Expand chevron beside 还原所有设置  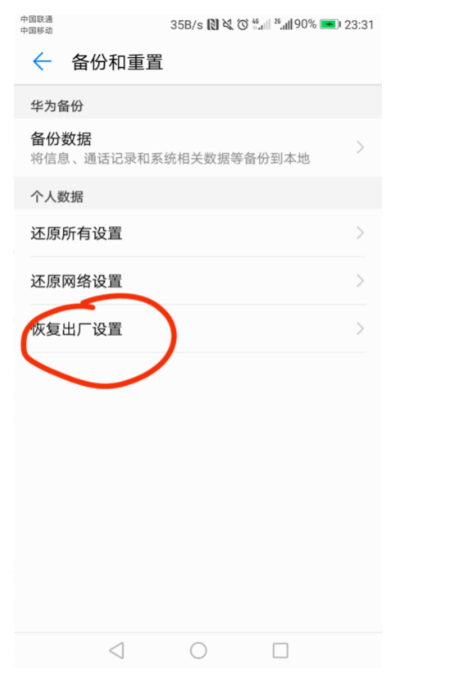[360, 233]
